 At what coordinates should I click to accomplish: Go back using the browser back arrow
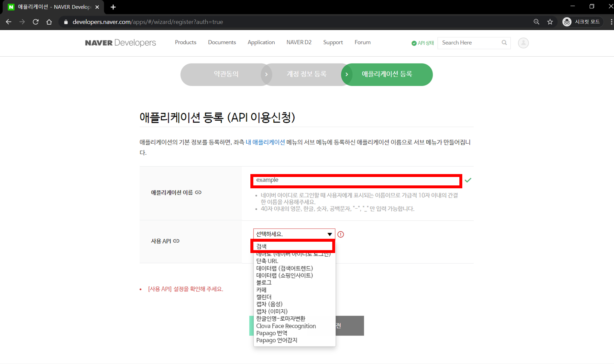9,22
